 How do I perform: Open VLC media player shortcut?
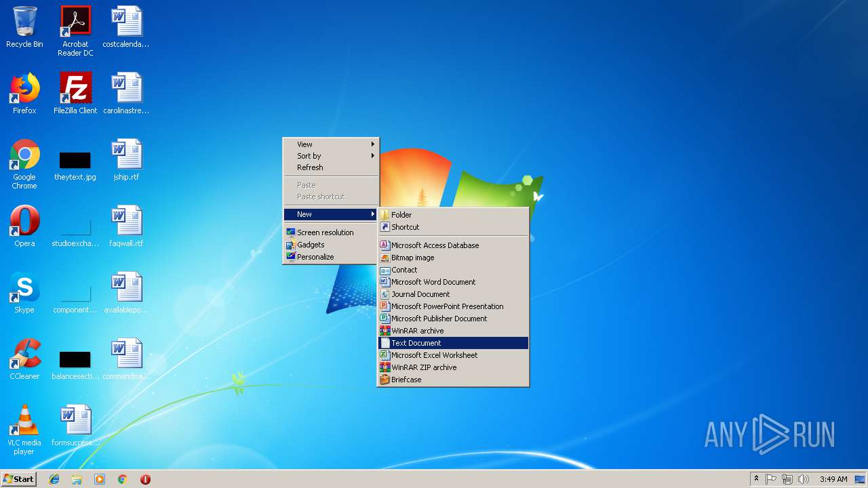click(x=24, y=430)
